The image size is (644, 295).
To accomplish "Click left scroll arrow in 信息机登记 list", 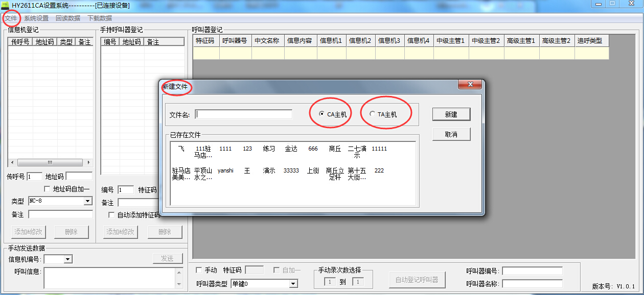I will point(12,162).
